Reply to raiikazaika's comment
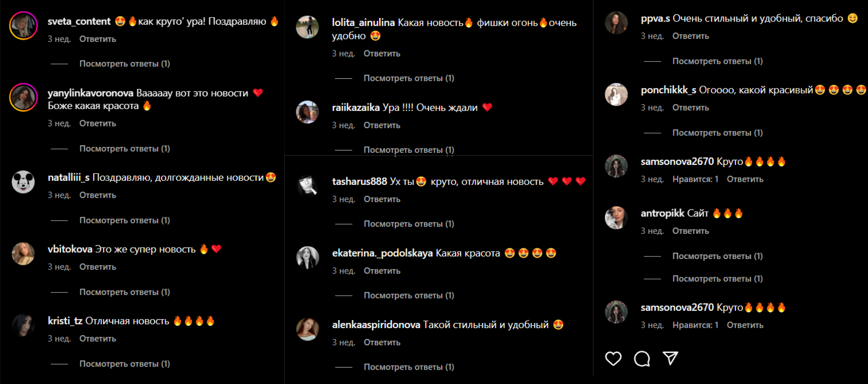 pos(382,125)
